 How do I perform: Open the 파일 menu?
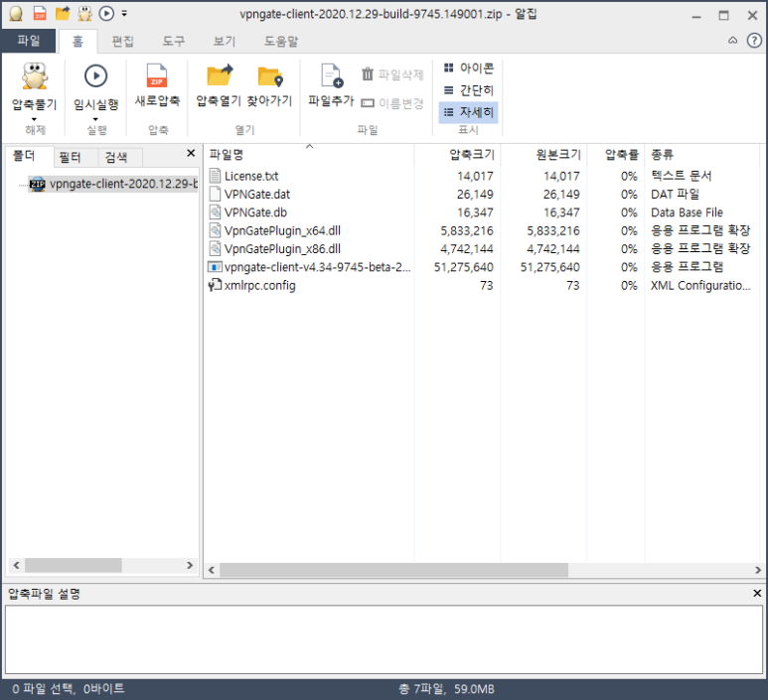29,41
